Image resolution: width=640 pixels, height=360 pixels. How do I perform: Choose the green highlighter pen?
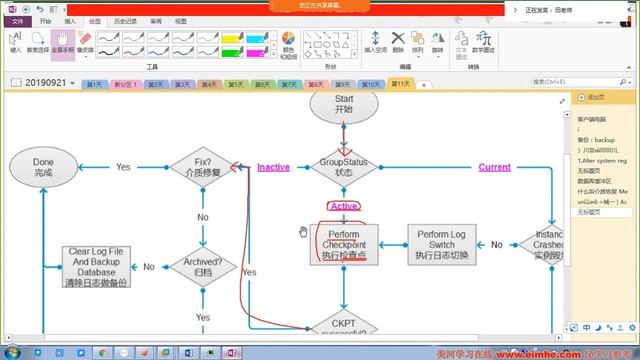(x=232, y=51)
